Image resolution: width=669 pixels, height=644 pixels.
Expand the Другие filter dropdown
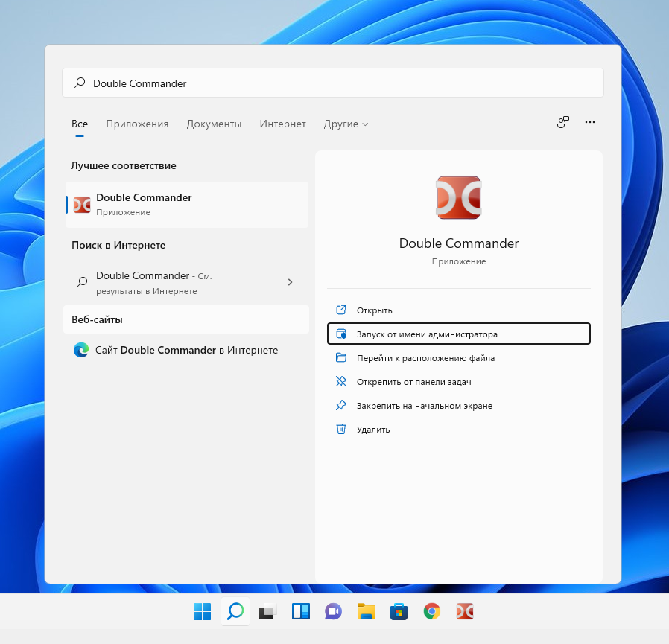click(x=346, y=124)
